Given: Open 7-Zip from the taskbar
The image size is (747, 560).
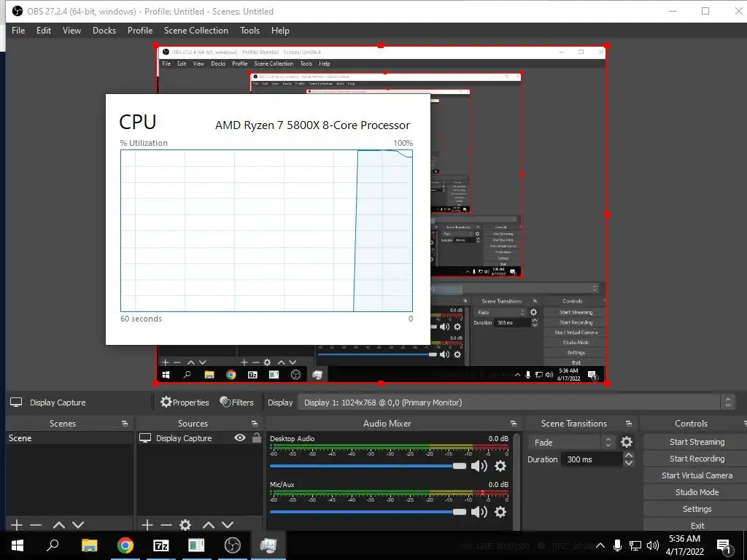Looking at the screenshot, I should [161, 545].
